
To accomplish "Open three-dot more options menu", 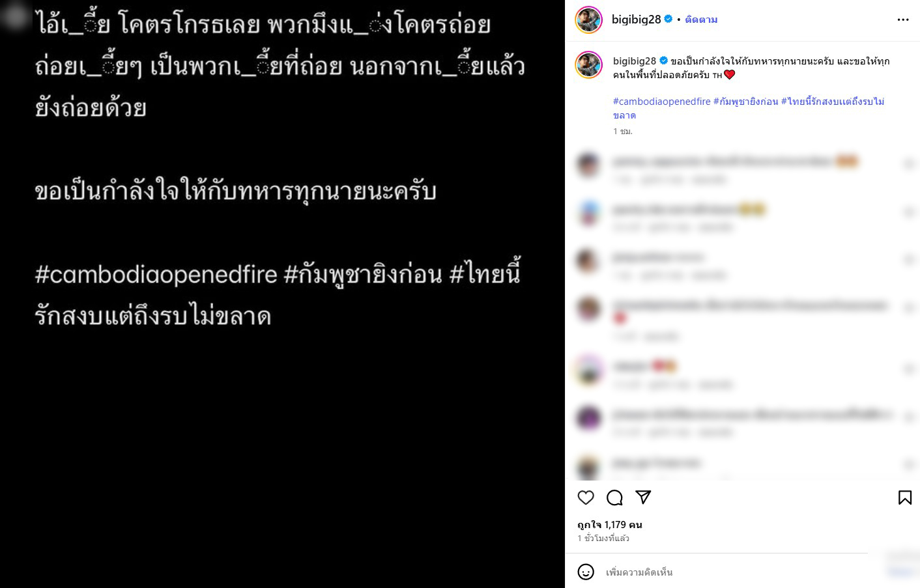I will pos(903,20).
